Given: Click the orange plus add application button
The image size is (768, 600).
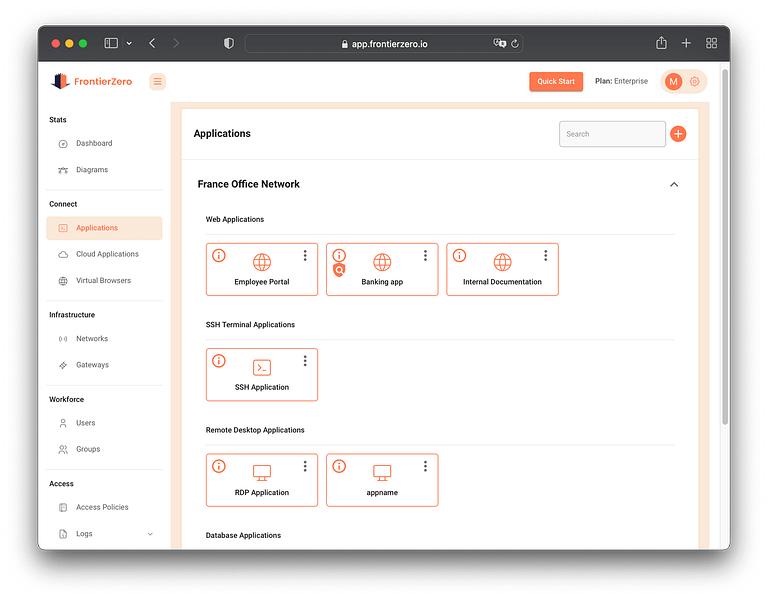Looking at the screenshot, I should coord(678,134).
